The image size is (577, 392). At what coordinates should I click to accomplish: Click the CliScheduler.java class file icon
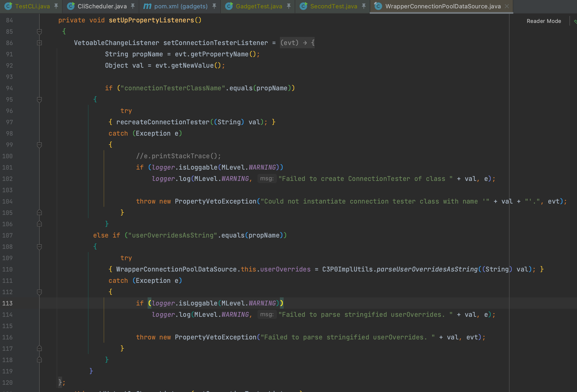pos(71,6)
